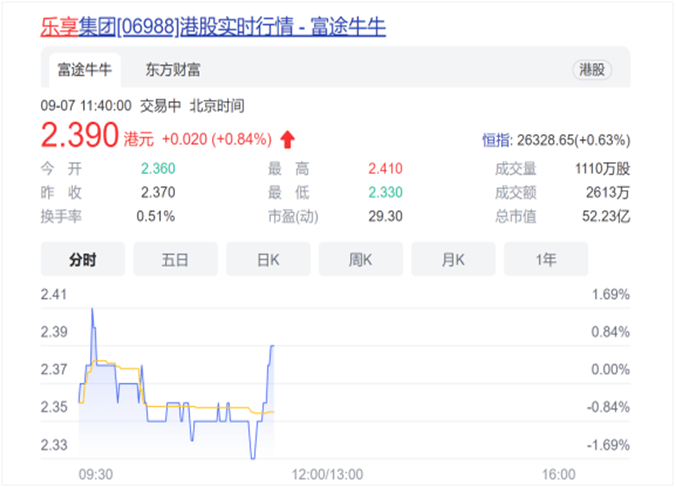
Task: Select the 富途牛牛 source tab
Action: (x=85, y=70)
